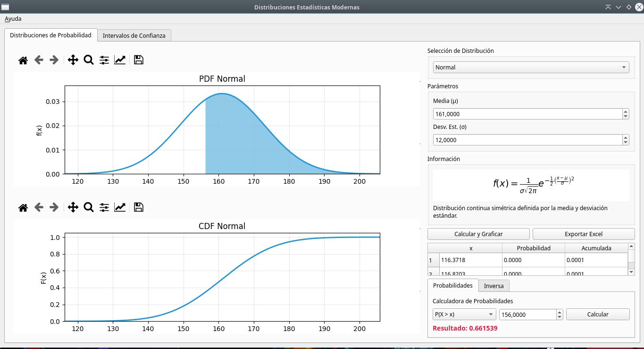Image resolution: width=644 pixels, height=349 pixels.
Task: Click the Acumulada column header
Action: click(x=596, y=248)
